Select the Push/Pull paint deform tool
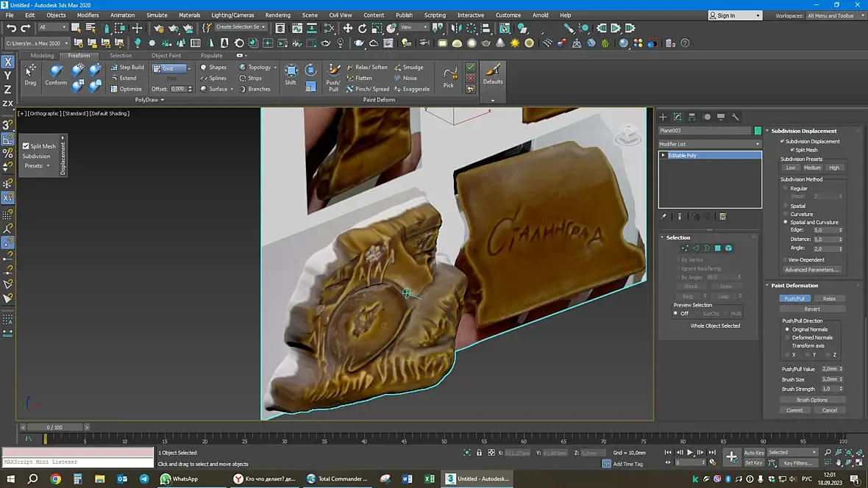 (333, 76)
